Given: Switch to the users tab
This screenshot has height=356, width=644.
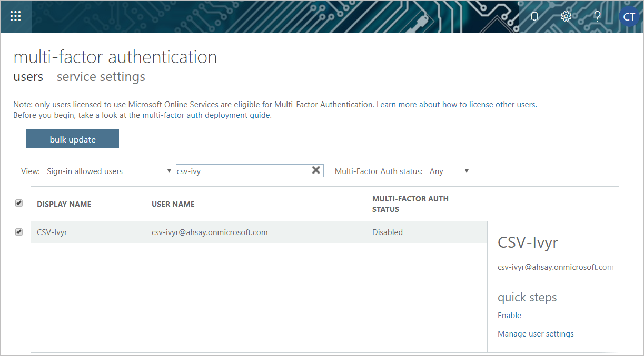Looking at the screenshot, I should coord(28,77).
